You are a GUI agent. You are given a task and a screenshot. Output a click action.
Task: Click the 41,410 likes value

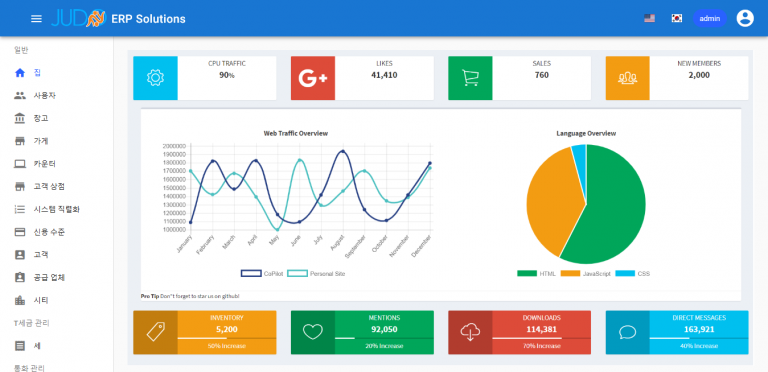384,75
